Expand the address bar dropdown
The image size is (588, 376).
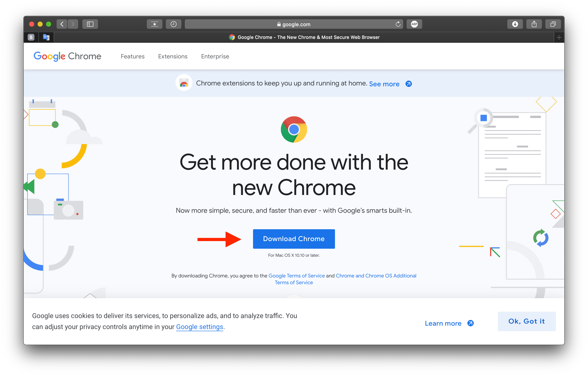point(294,24)
